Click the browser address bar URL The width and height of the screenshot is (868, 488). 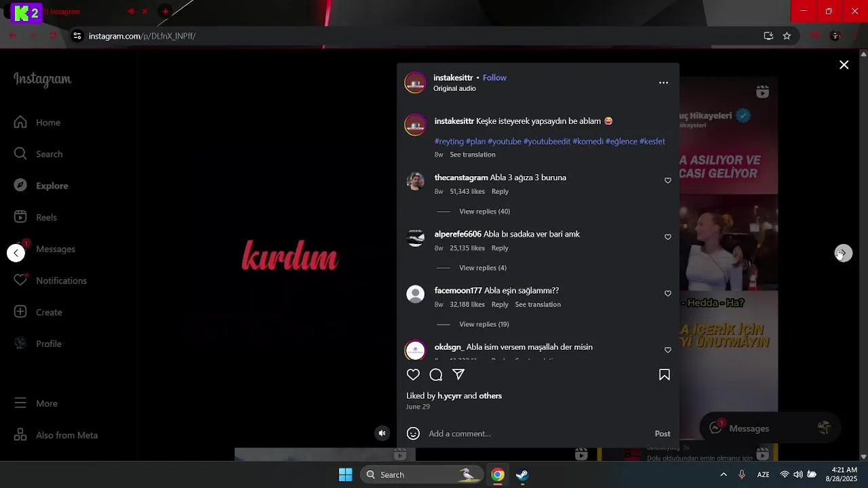(x=142, y=36)
